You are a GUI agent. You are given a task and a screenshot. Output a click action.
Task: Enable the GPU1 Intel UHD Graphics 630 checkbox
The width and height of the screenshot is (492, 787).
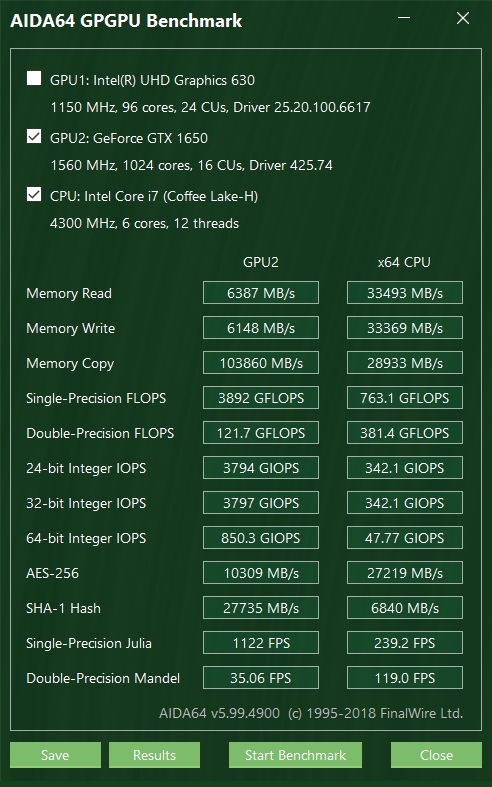pyautogui.click(x=34, y=78)
